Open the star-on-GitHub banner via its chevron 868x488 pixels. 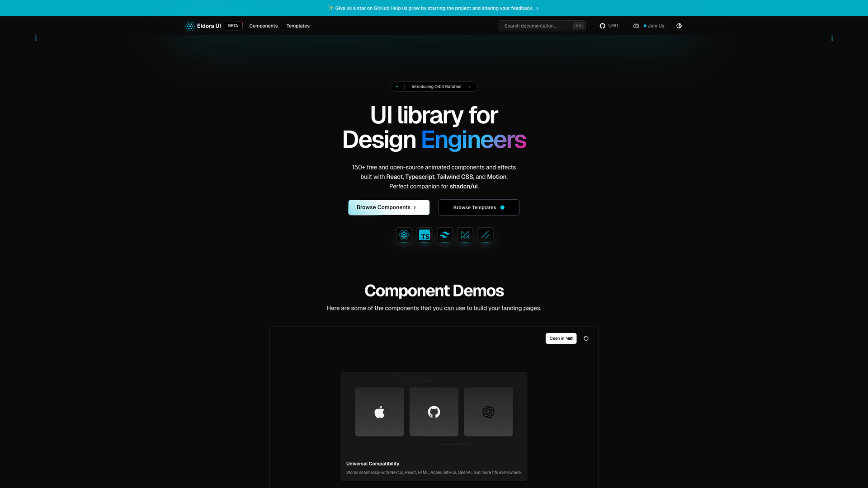(538, 8)
